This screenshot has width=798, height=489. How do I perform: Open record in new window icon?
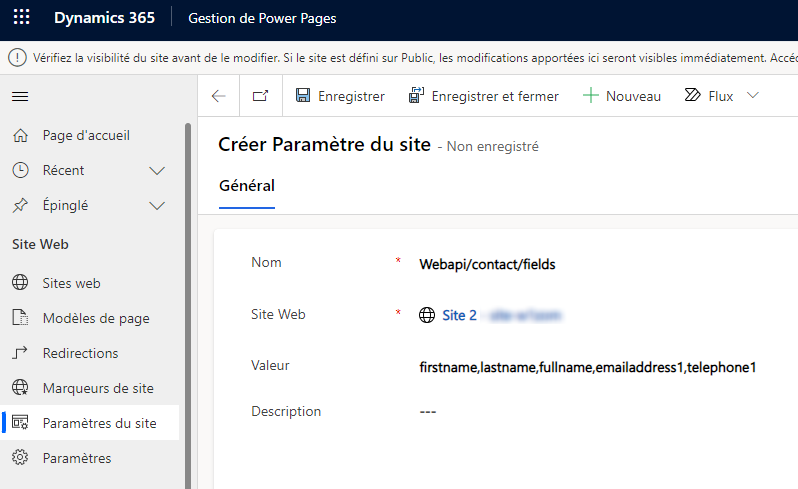(x=261, y=96)
